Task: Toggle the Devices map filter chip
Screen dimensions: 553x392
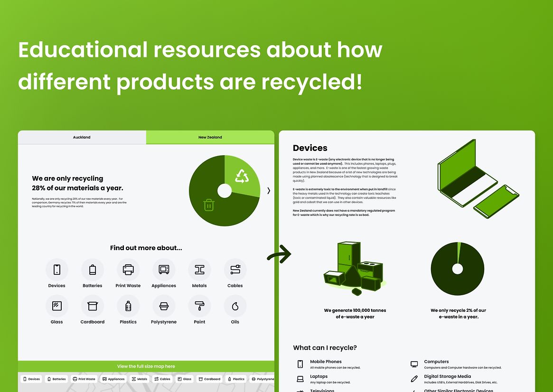Action: (31, 379)
